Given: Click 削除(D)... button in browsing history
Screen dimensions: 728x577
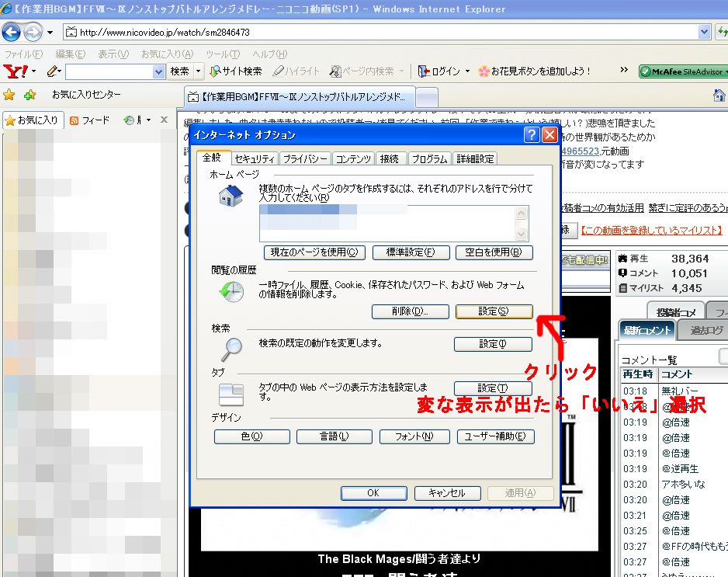Looking at the screenshot, I should [411, 311].
